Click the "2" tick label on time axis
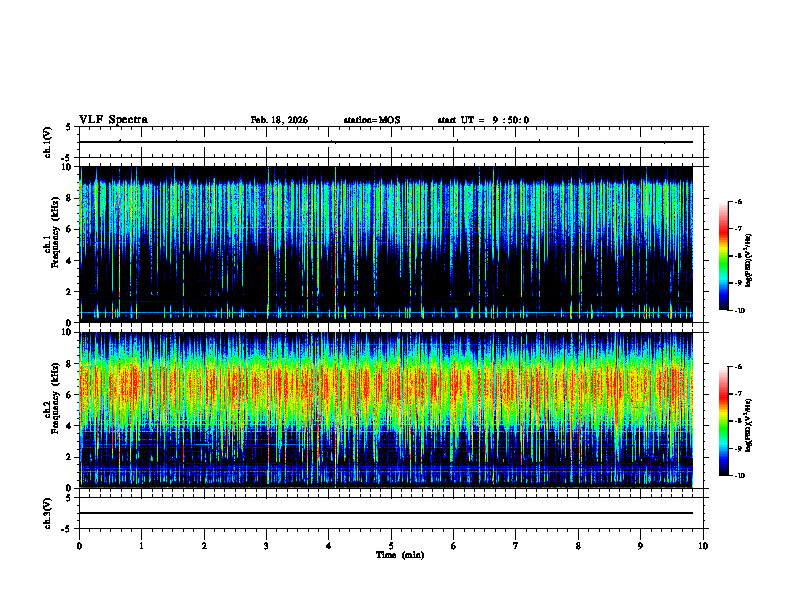The width and height of the screenshot is (792, 612). (204, 546)
